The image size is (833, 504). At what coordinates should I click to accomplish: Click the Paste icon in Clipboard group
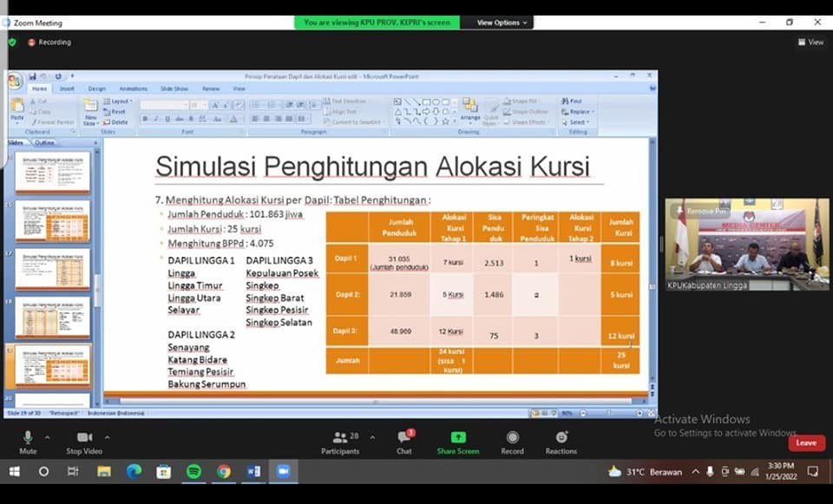coord(16,108)
